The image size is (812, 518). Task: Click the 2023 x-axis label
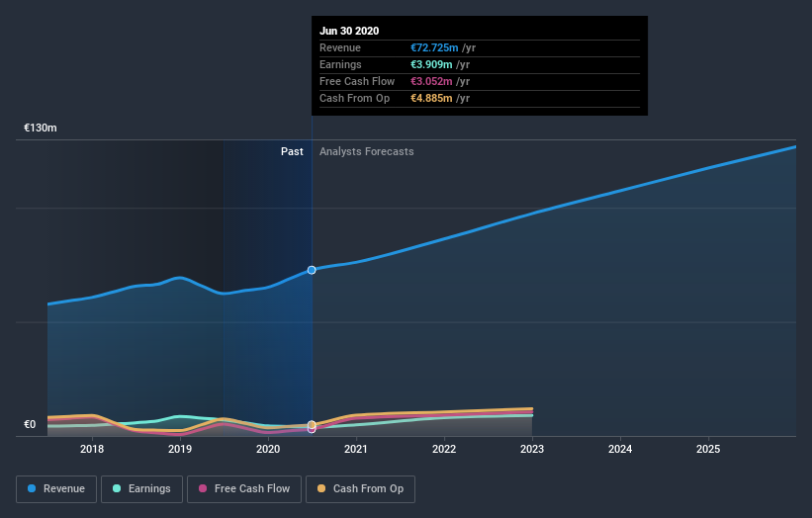(x=532, y=449)
